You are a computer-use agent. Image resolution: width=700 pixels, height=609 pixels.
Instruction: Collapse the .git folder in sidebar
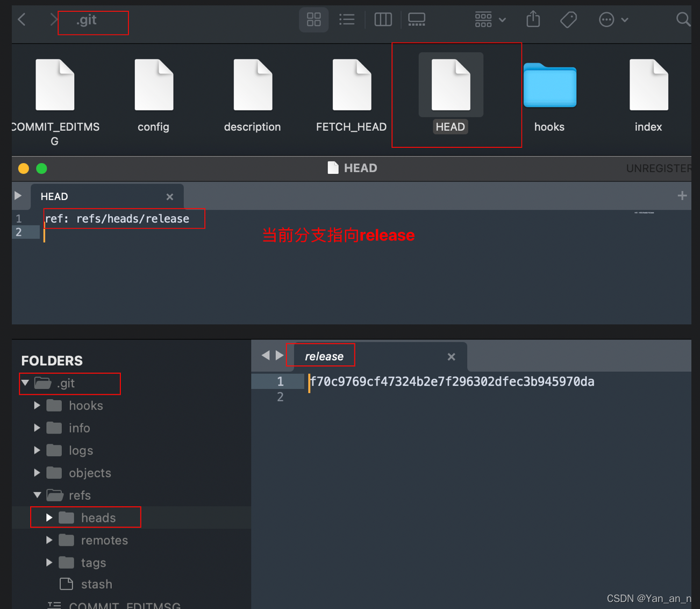[25, 383]
